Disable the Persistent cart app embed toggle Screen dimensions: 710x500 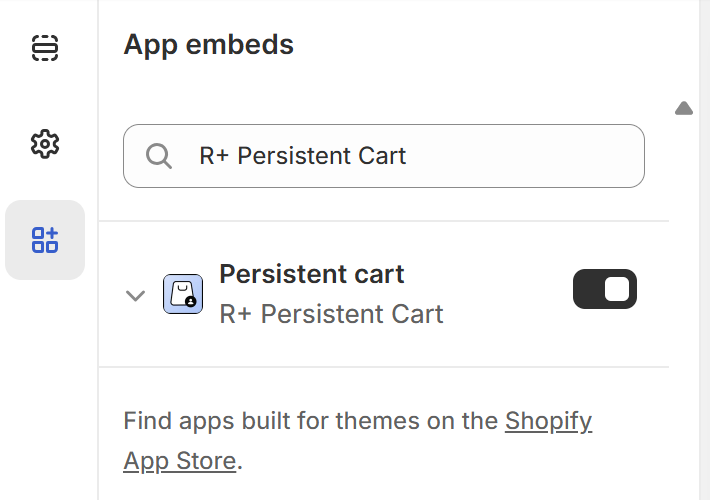(x=604, y=289)
